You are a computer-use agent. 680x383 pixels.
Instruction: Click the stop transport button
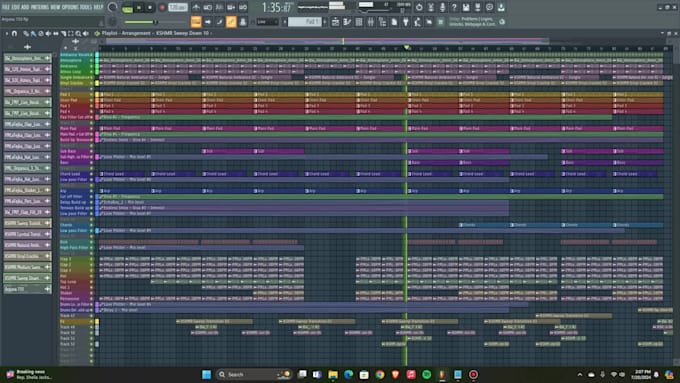tap(150, 7)
